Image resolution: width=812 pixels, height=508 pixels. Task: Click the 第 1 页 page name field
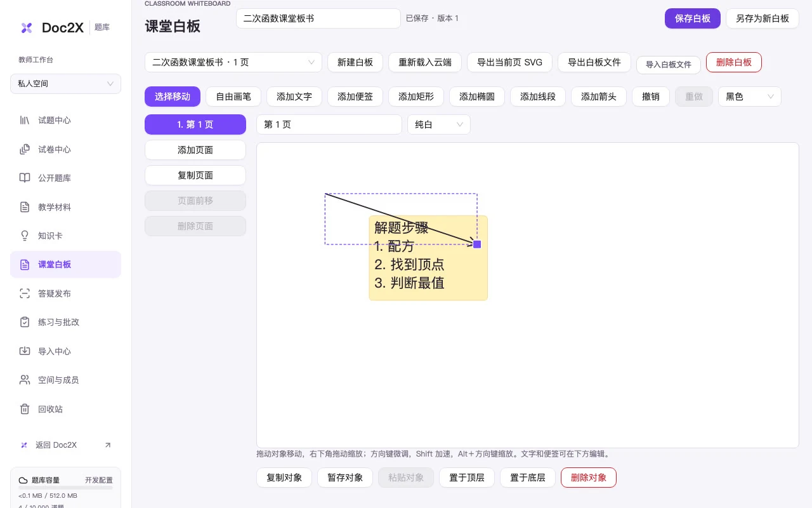[329, 124]
